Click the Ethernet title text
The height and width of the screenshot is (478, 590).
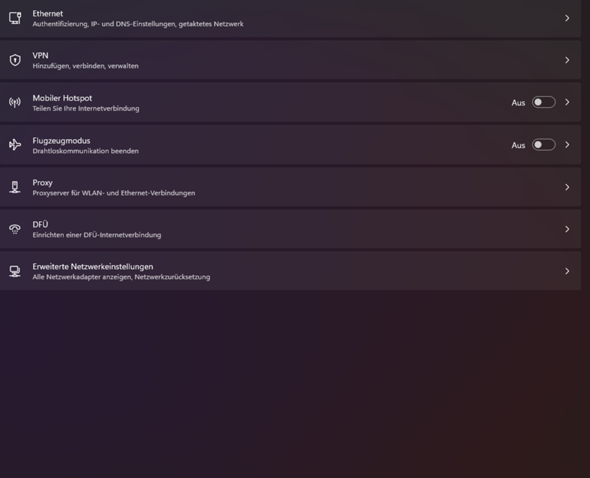click(x=48, y=14)
